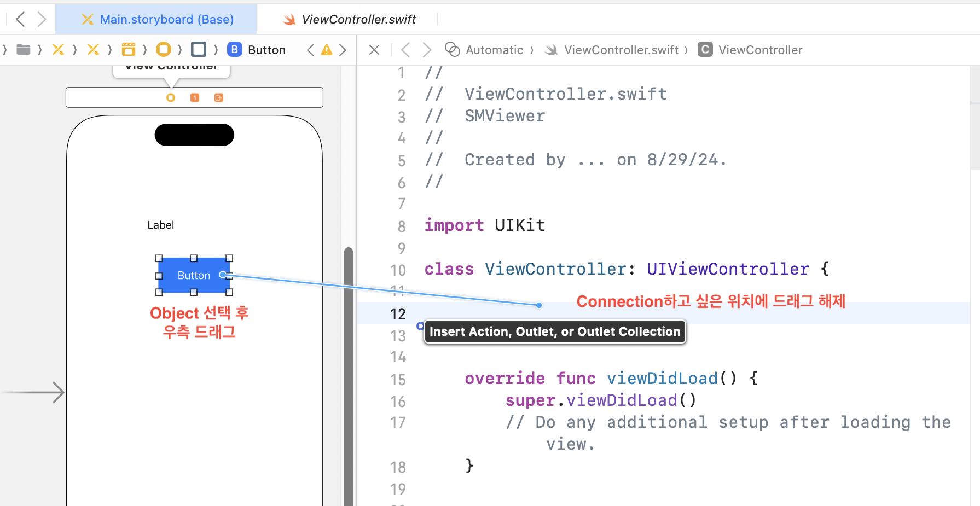Switch to the Main.storyboard (Base) tab
Screen dimensions: 980x506
pos(157,20)
